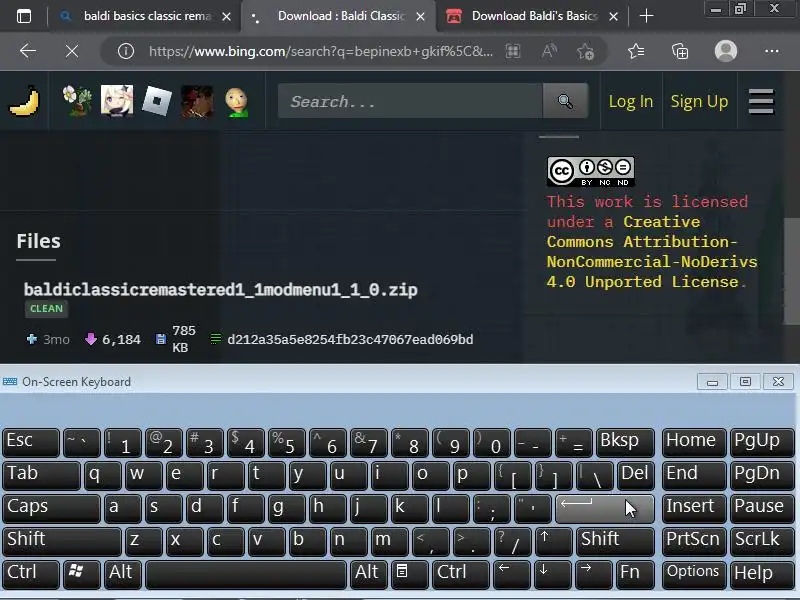Toggle the right Alt key
The height and width of the screenshot is (600, 800).
click(368, 573)
